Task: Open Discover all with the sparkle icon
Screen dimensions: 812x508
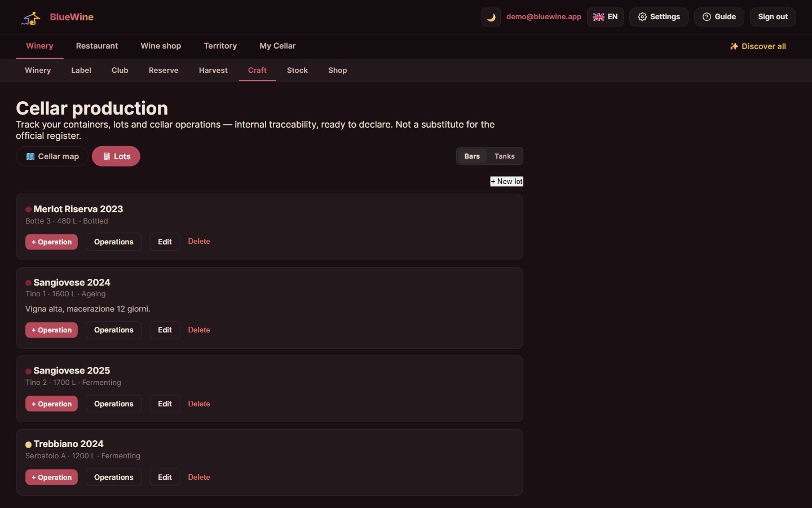Action: click(x=758, y=46)
